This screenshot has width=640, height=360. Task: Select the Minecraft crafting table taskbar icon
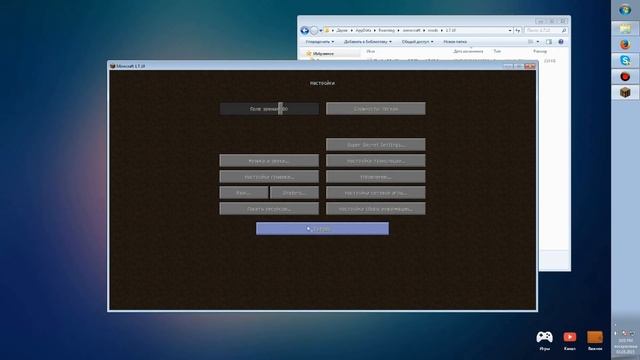[x=625, y=92]
